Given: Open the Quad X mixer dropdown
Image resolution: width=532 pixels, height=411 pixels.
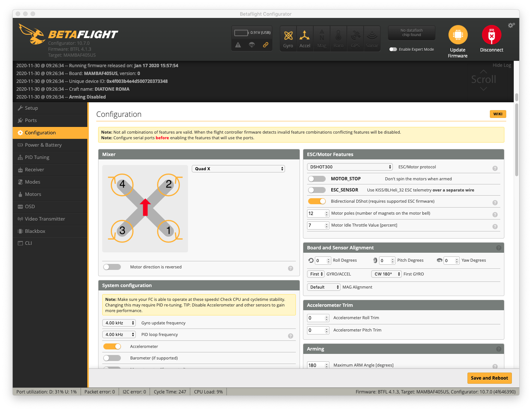Looking at the screenshot, I should click(238, 169).
